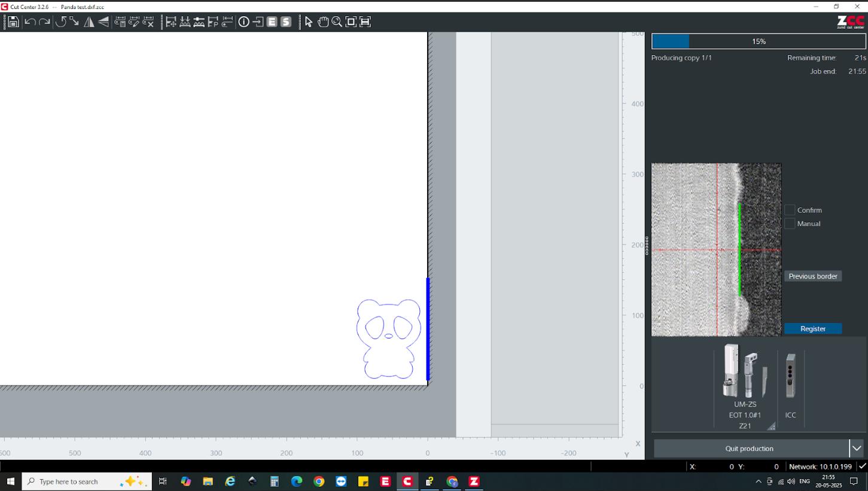Click the taskbar search box
The height and width of the screenshot is (491, 868).
point(87,481)
